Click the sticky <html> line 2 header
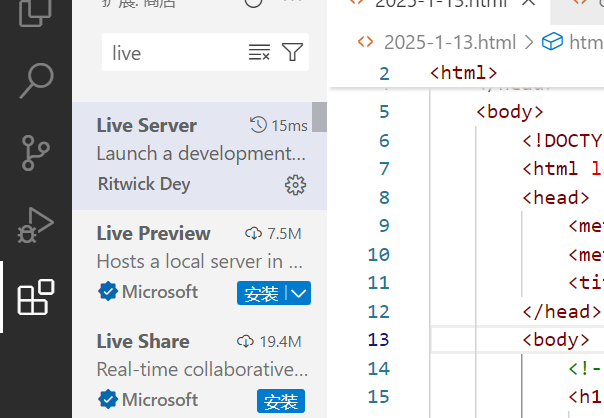 (464, 73)
